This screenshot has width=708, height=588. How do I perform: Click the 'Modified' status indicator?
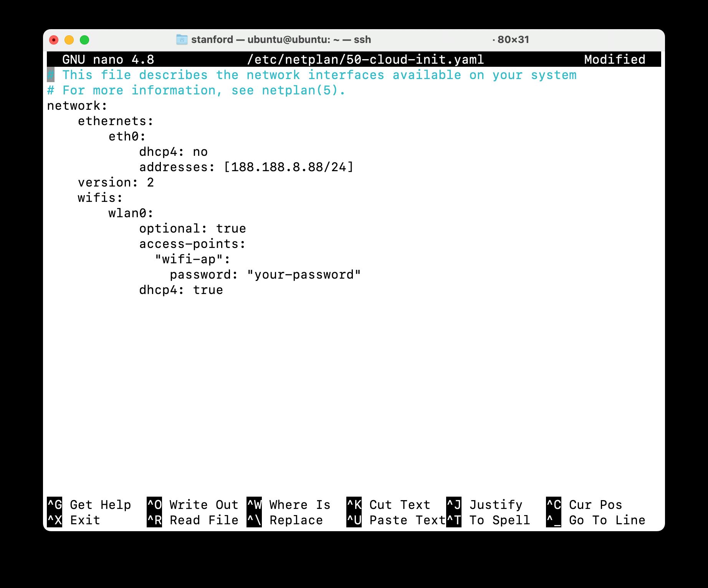615,59
